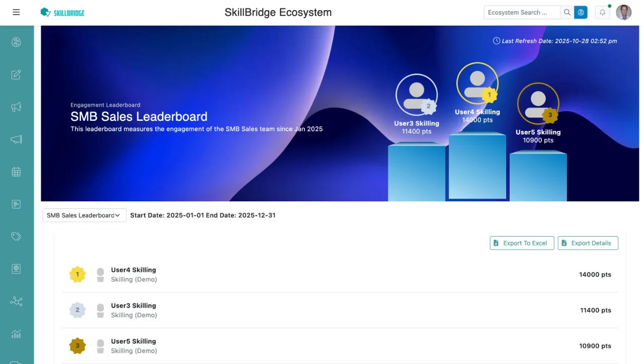Select User4 Skilling leaderboard row
Screen dimensions: 644x364
click(x=340, y=275)
